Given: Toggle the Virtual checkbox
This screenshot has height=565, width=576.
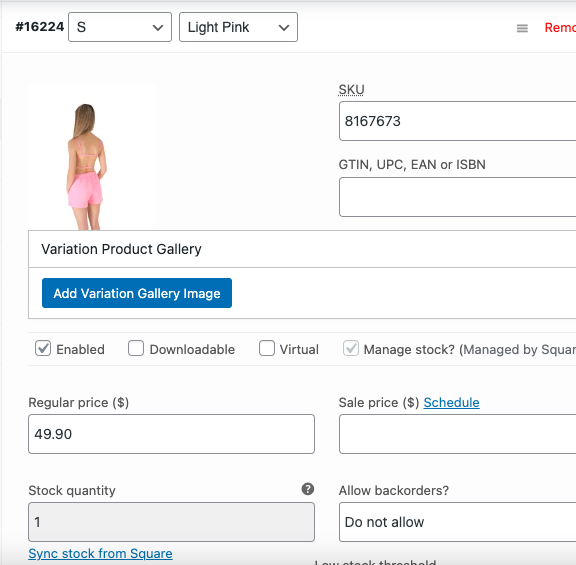Looking at the screenshot, I should pyautogui.click(x=267, y=348).
